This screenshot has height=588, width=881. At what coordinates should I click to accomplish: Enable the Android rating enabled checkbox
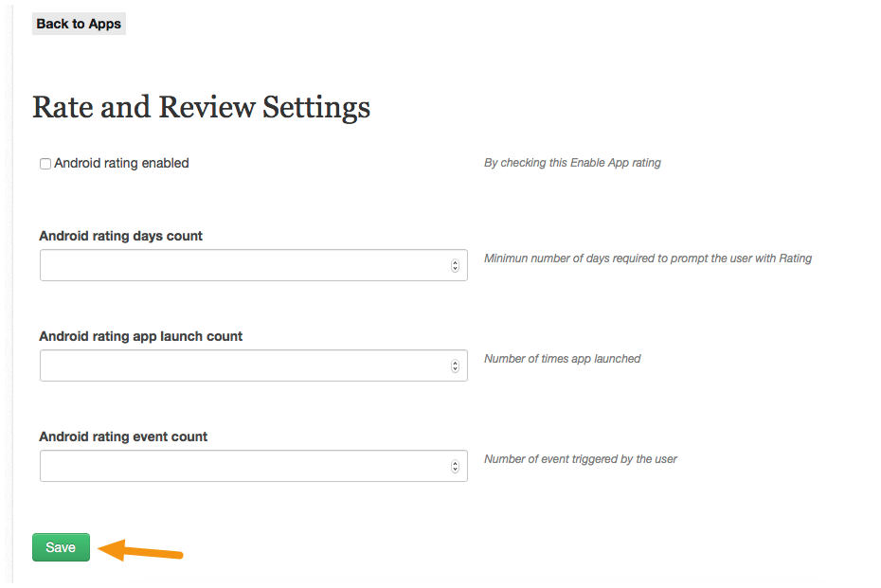pos(45,164)
